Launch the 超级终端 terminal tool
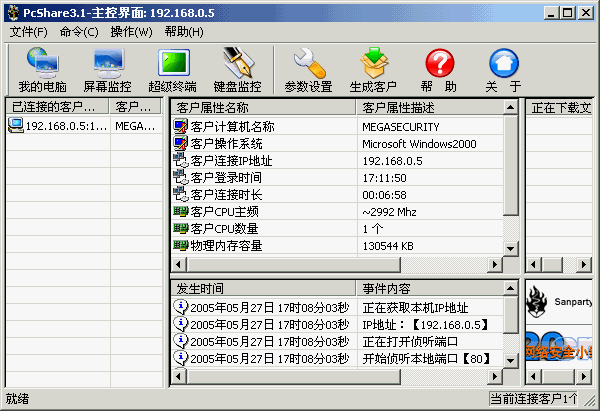 click(x=172, y=70)
